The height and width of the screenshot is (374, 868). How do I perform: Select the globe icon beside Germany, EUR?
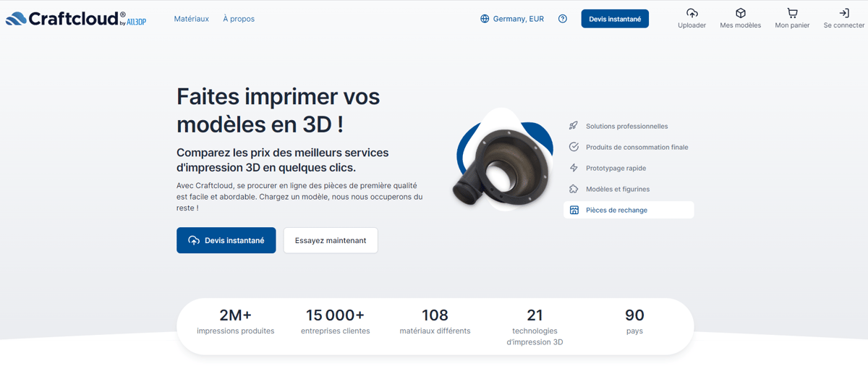pyautogui.click(x=485, y=19)
